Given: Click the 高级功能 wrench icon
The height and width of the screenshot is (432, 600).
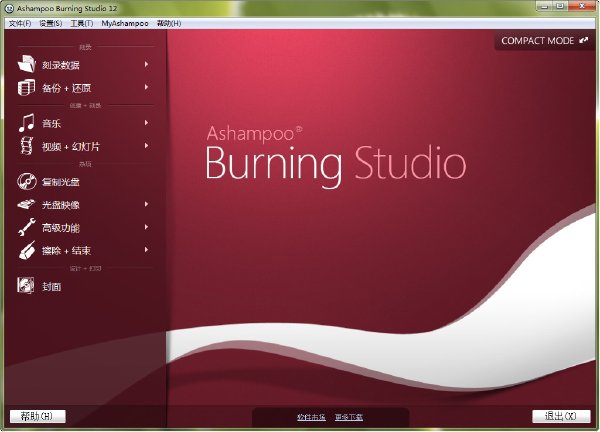Looking at the screenshot, I should pos(27,227).
